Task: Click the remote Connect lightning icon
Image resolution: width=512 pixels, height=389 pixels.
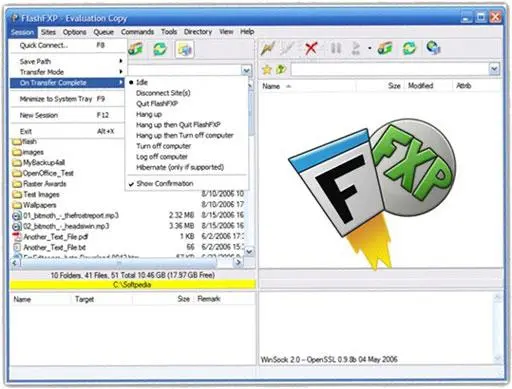Action: [x=268, y=49]
